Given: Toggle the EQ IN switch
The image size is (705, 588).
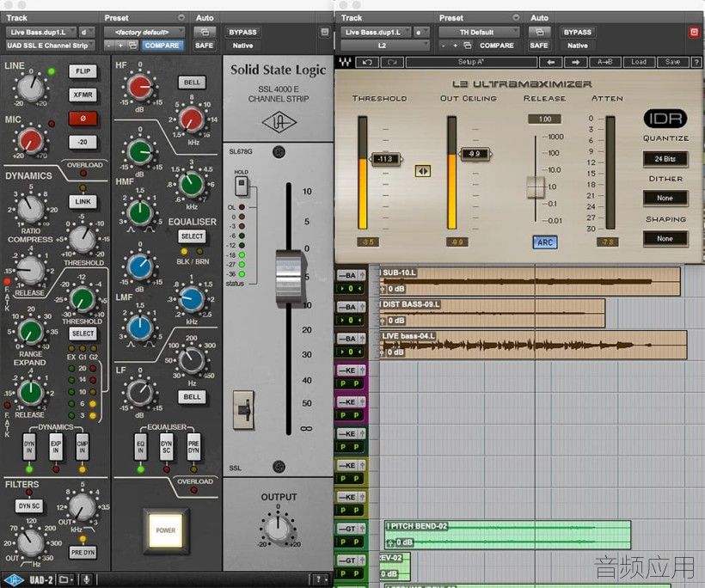Looking at the screenshot, I should pyautogui.click(x=141, y=447).
